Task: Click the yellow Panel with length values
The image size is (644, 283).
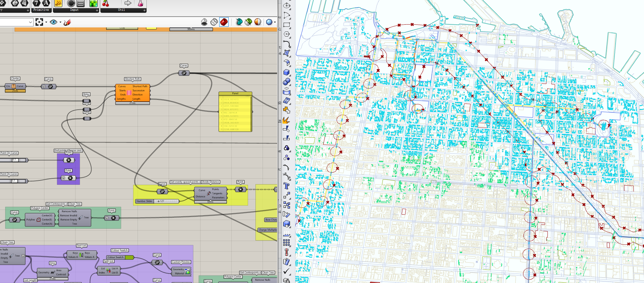Action: pos(235,112)
